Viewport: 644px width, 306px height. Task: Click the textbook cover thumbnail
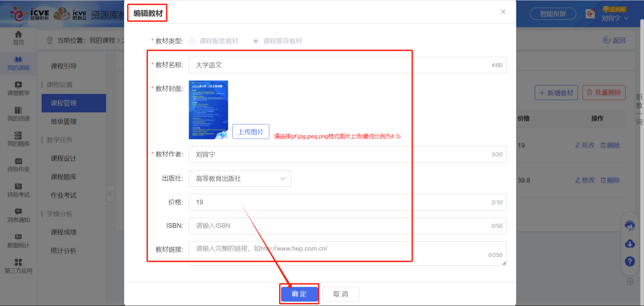(208, 109)
